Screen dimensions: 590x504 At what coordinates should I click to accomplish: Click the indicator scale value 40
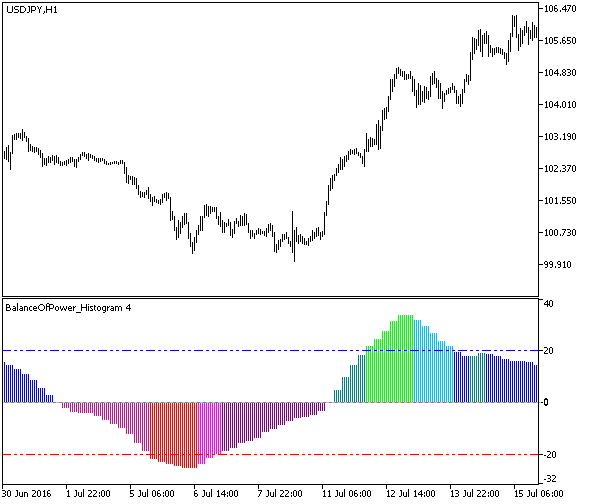(549, 303)
